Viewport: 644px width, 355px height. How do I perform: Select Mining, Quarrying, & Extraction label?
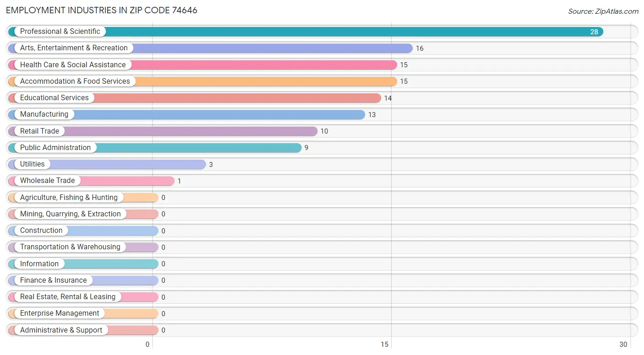coord(71,214)
